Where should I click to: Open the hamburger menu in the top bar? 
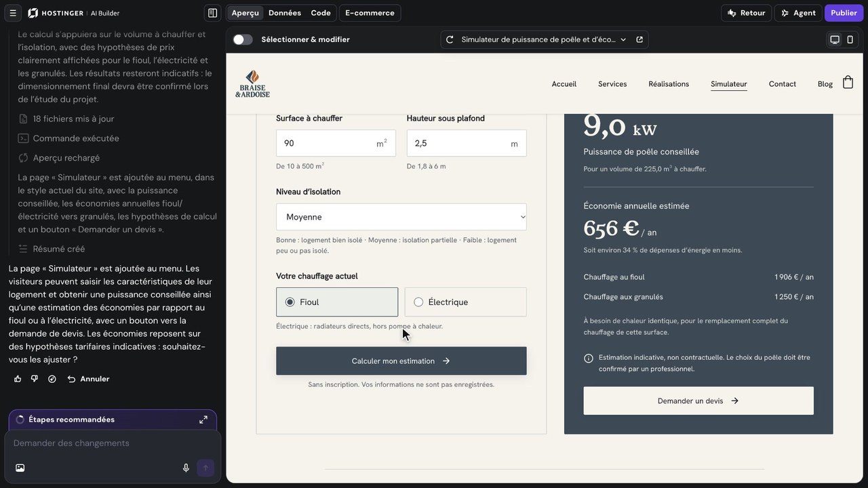tap(12, 13)
